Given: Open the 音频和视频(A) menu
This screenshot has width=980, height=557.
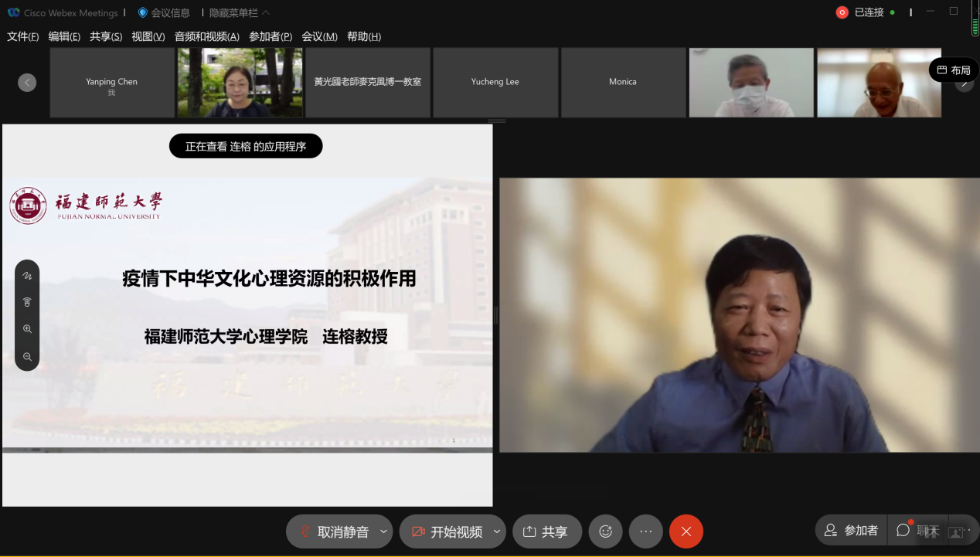Looking at the screenshot, I should [x=206, y=36].
